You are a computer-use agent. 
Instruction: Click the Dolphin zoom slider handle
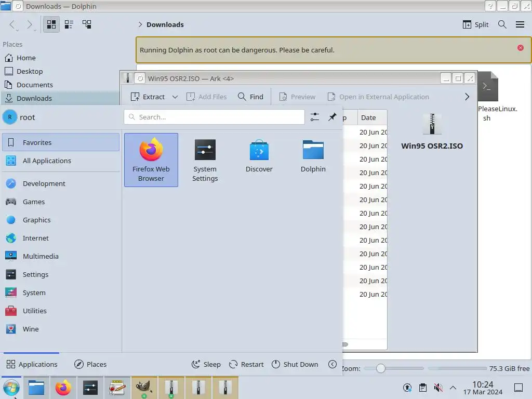coord(381,368)
